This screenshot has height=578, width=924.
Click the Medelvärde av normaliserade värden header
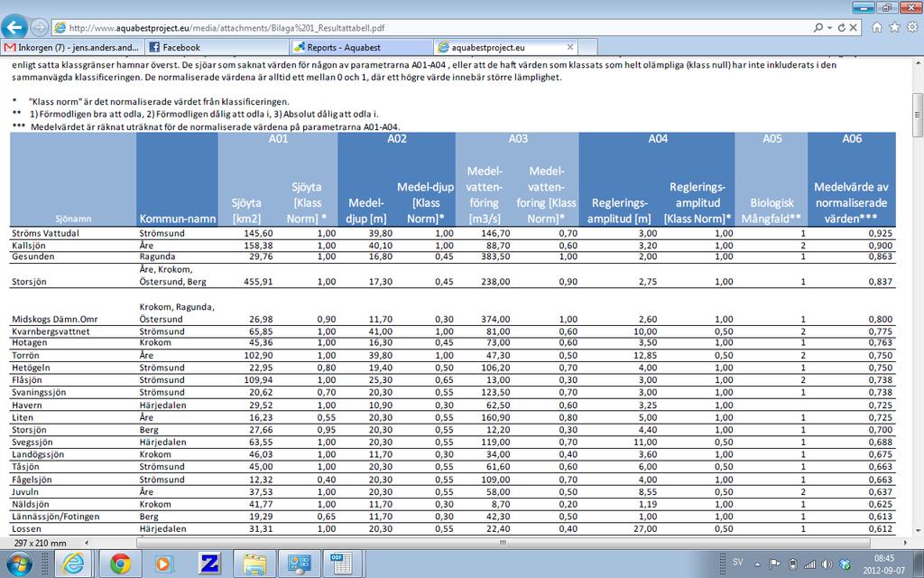(x=851, y=202)
